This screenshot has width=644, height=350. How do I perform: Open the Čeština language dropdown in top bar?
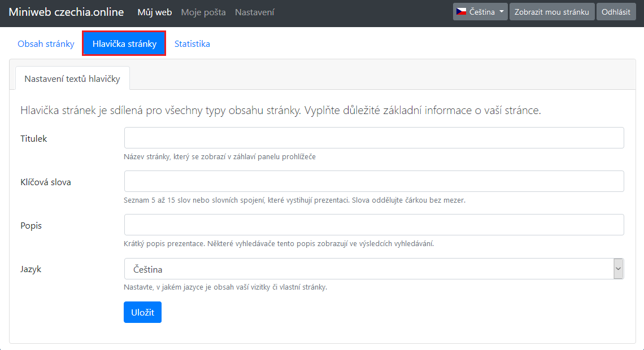click(480, 12)
